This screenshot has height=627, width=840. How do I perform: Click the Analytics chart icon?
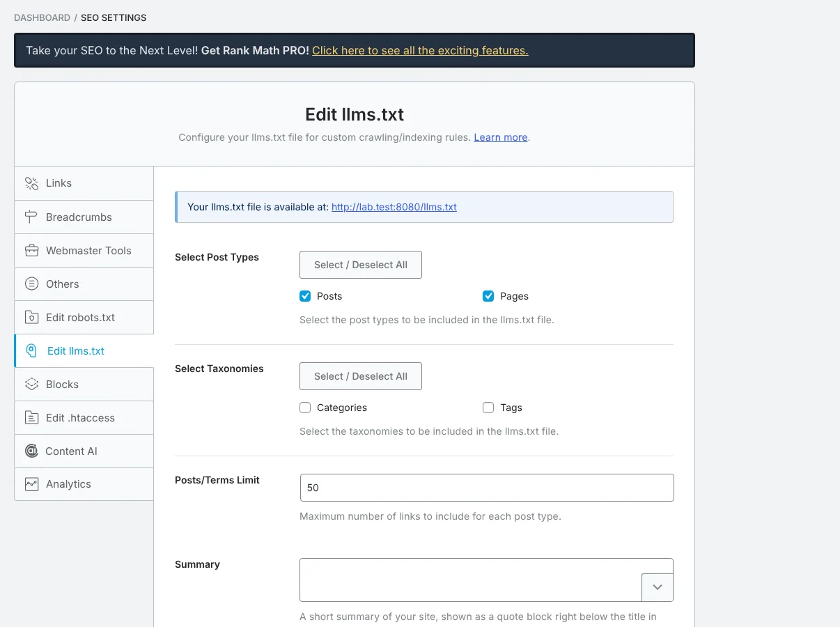point(31,483)
